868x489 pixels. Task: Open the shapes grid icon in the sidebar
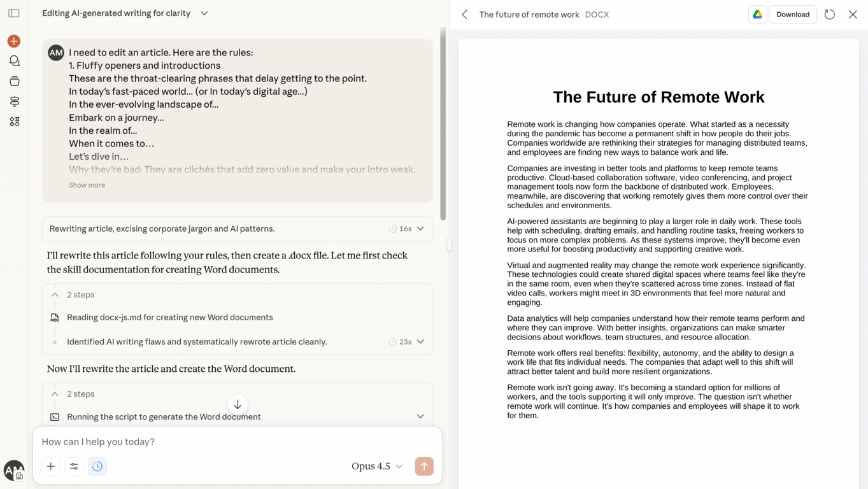tap(13, 121)
